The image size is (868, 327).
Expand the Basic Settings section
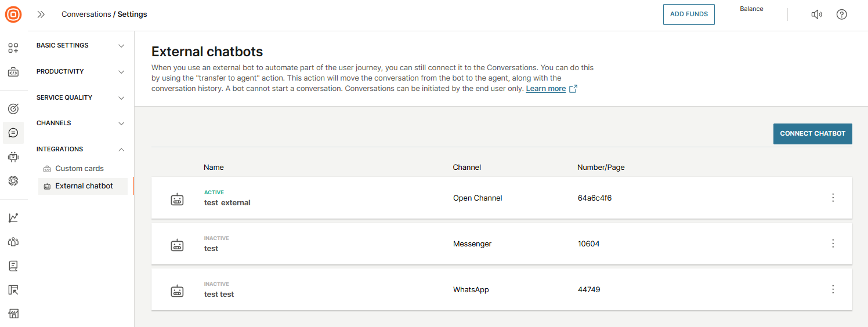tap(81, 45)
